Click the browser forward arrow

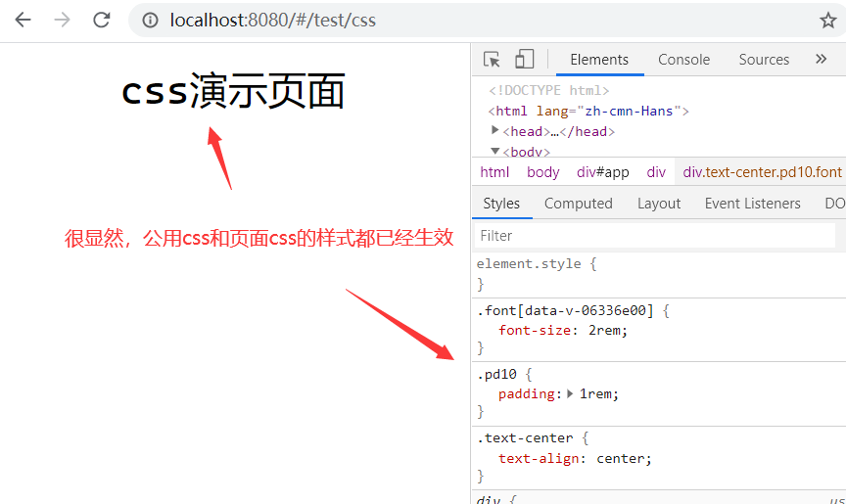click(x=63, y=20)
